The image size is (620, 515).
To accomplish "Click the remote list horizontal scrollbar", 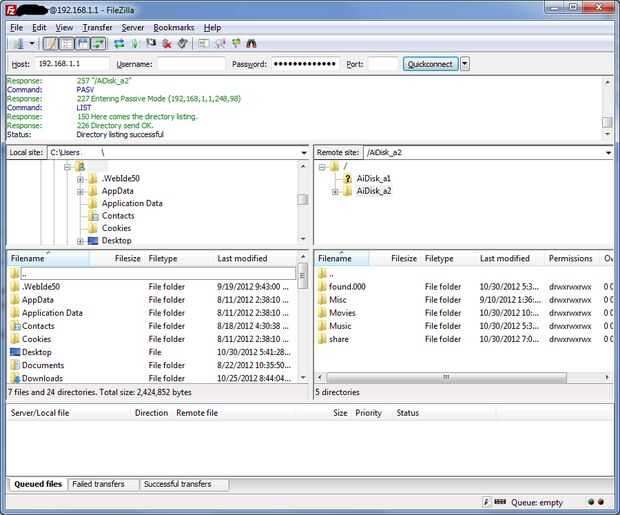I will pyautogui.click(x=446, y=377).
